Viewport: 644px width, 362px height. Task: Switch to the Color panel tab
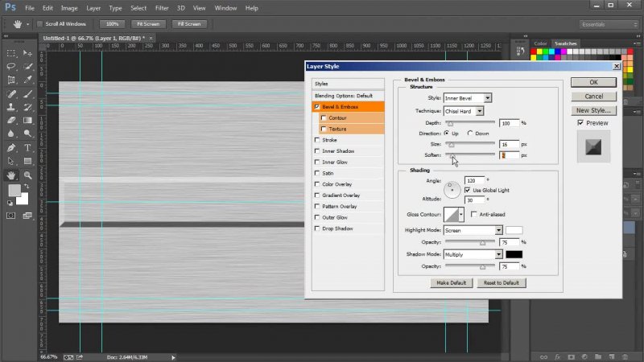coord(540,43)
